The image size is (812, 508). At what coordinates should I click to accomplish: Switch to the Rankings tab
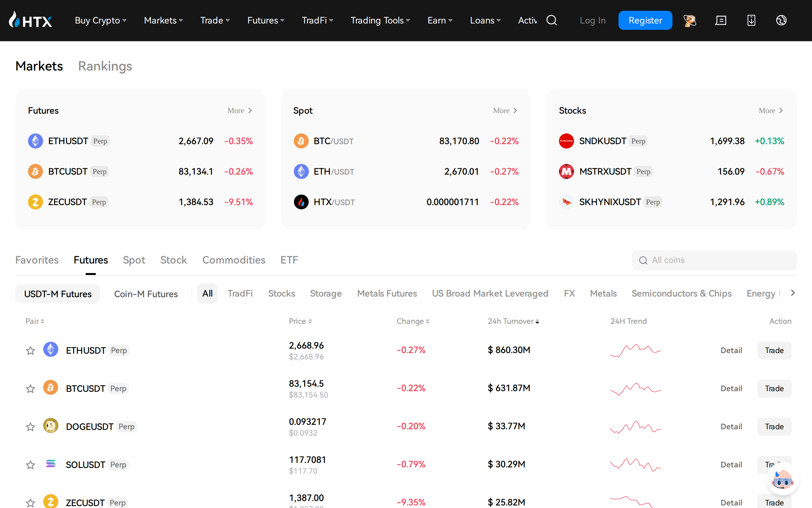[x=105, y=66]
